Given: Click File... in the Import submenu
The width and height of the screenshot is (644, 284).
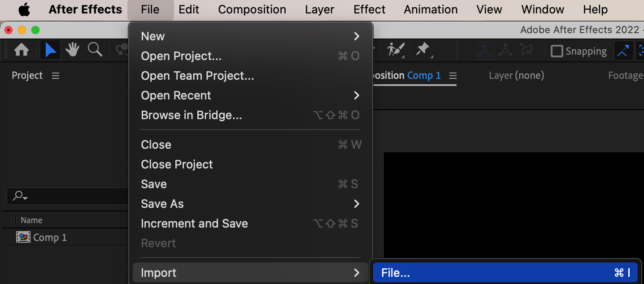Looking at the screenshot, I should tap(505, 273).
